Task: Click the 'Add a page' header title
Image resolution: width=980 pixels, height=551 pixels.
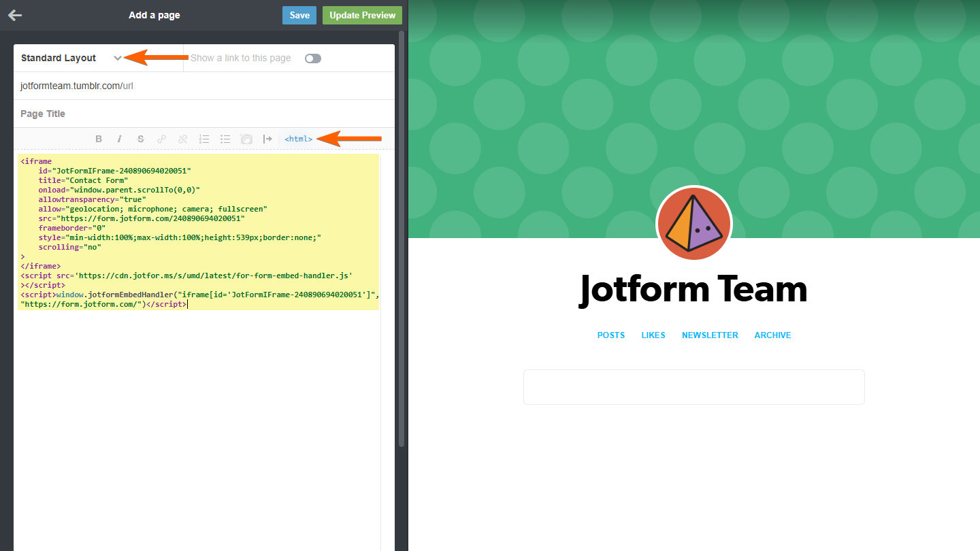Action: coord(154,15)
